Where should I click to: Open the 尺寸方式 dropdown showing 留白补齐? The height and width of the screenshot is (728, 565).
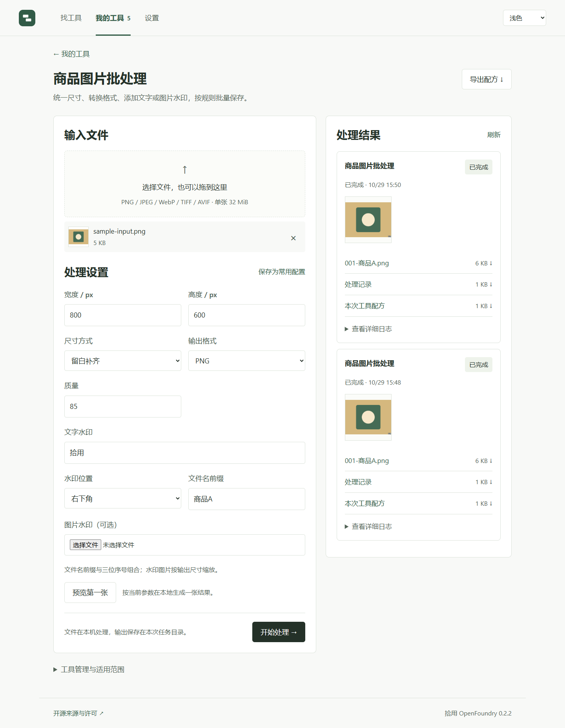[x=123, y=361]
